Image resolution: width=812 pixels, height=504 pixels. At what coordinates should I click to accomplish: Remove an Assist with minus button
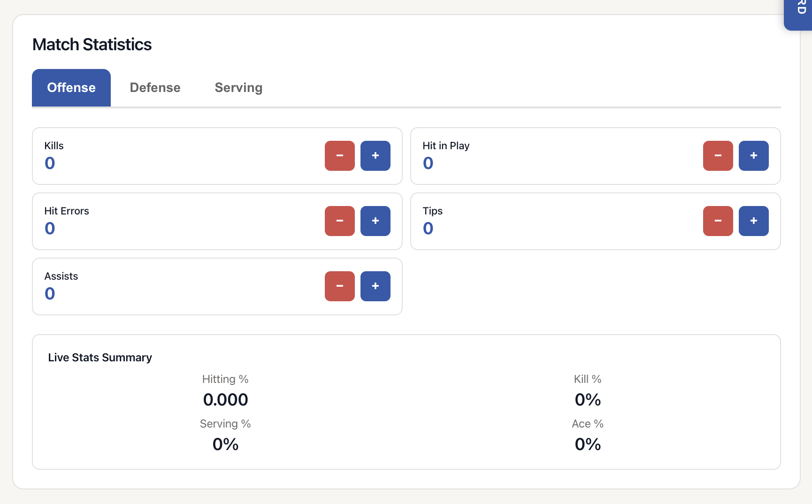(339, 286)
